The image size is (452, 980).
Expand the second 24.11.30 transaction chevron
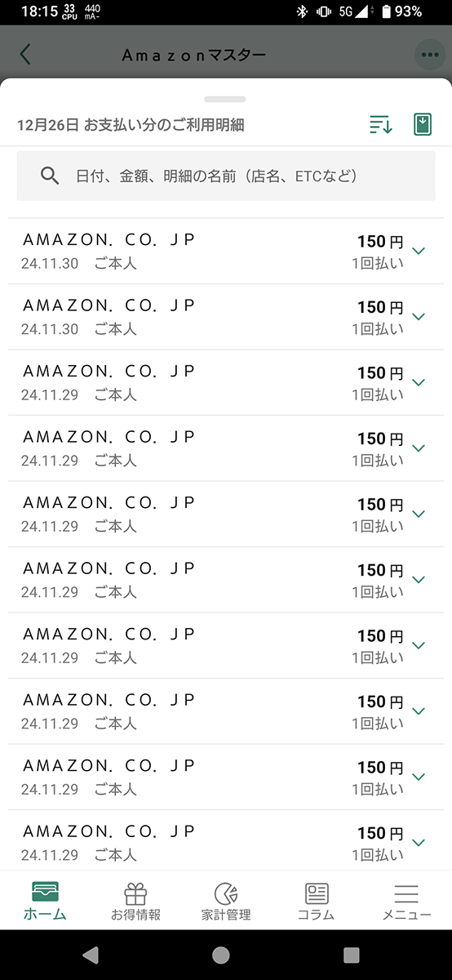[x=419, y=316]
